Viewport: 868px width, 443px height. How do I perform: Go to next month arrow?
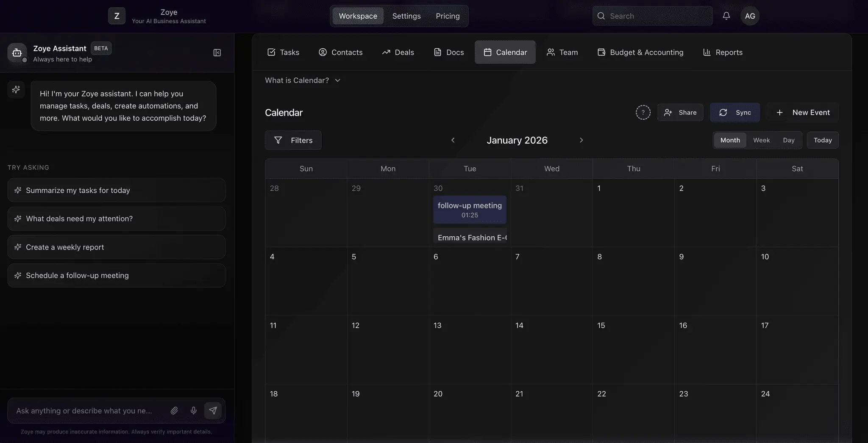tap(581, 140)
